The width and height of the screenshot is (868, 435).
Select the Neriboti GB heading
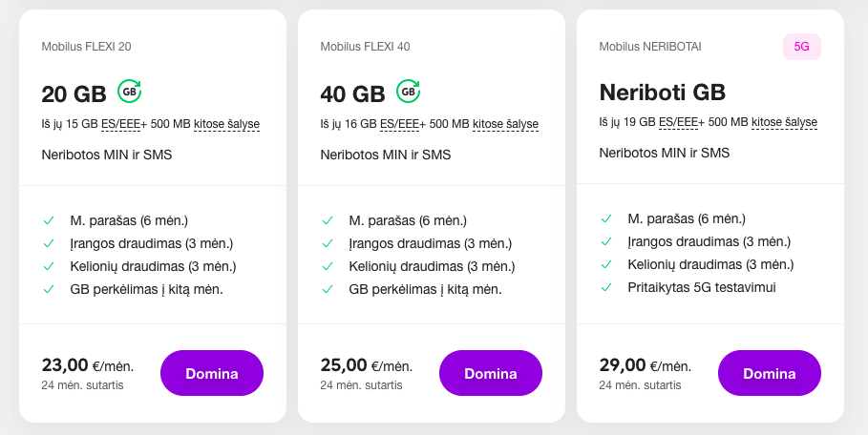[x=662, y=93]
